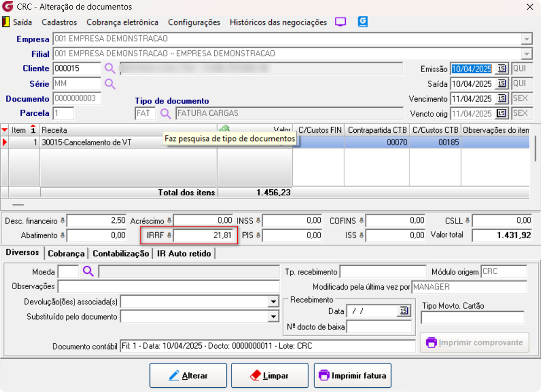Viewport: 541px width, 392px height.
Task: Click the C/Custos CTB cell 00185
Action: 435,143
